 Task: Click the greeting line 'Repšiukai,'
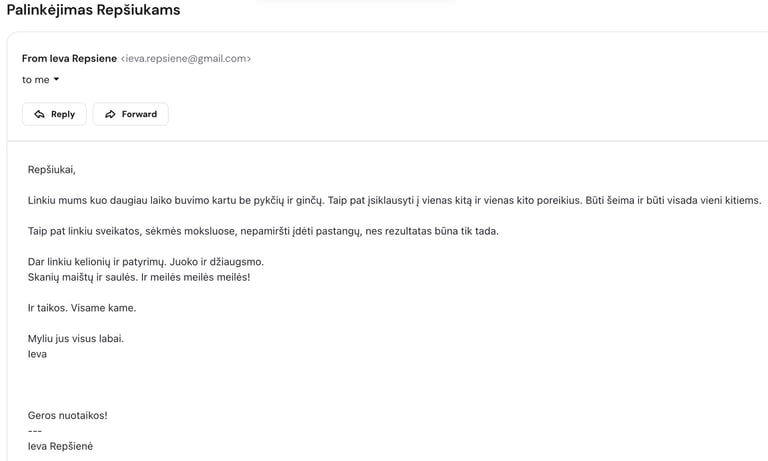(51, 169)
